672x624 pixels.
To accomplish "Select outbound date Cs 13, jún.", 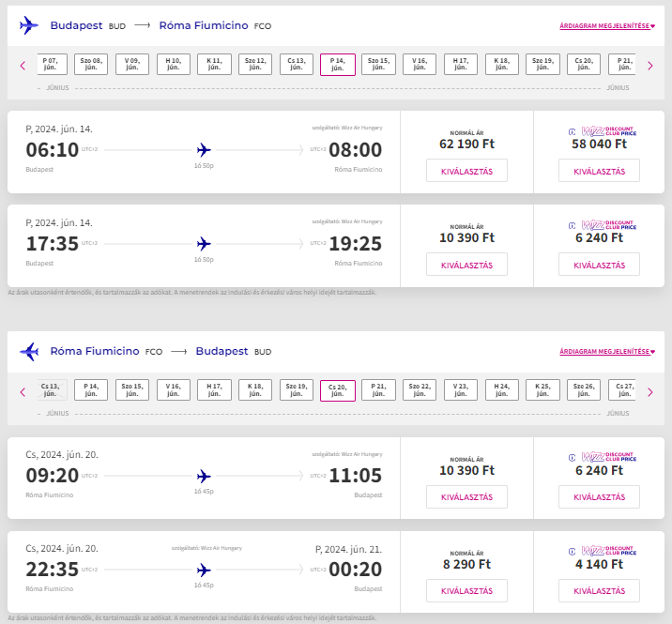I will (297, 65).
